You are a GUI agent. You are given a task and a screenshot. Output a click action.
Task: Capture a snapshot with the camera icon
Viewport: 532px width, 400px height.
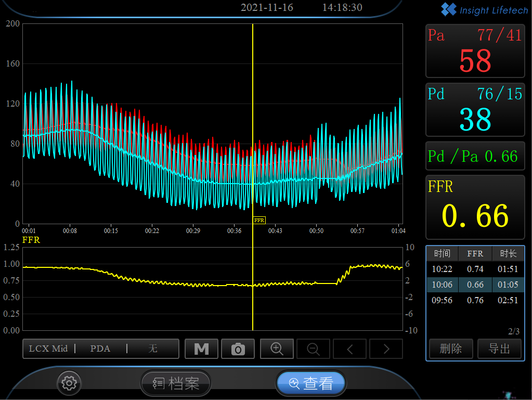coord(238,349)
